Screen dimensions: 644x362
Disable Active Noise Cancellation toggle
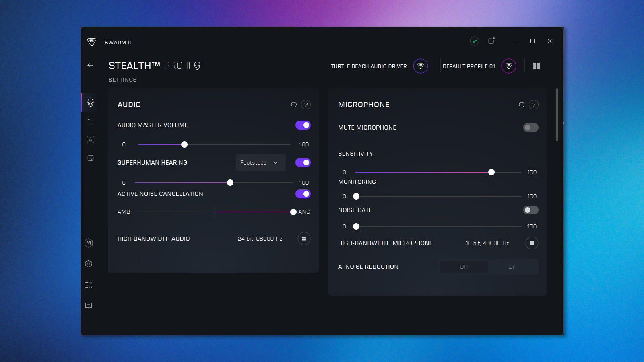point(303,194)
